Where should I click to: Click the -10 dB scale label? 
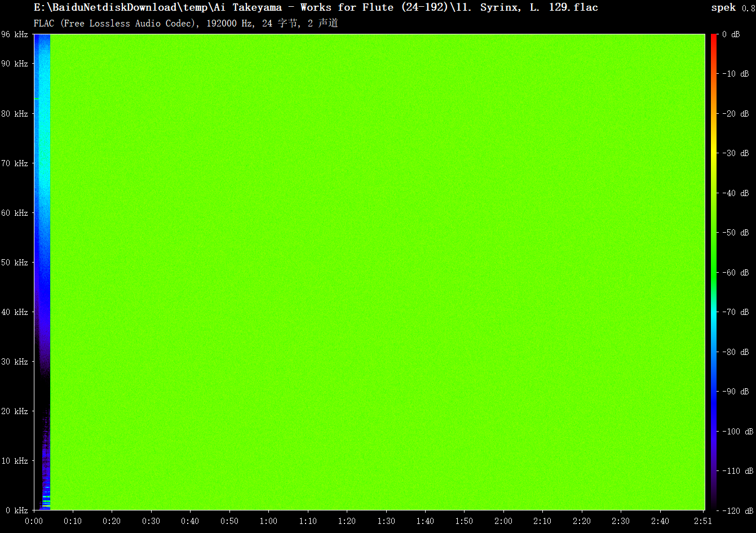[736, 74]
